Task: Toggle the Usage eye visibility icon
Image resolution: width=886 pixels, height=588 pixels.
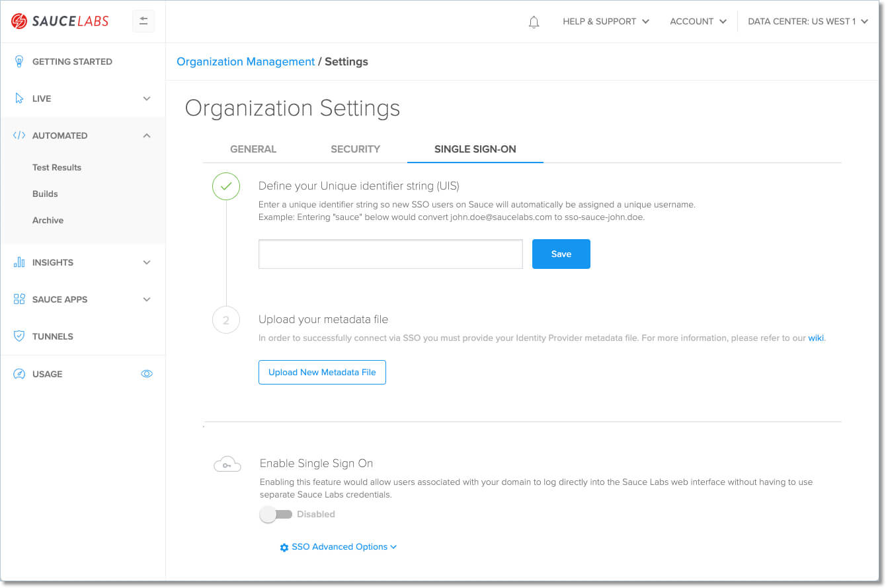Action: 147,374
